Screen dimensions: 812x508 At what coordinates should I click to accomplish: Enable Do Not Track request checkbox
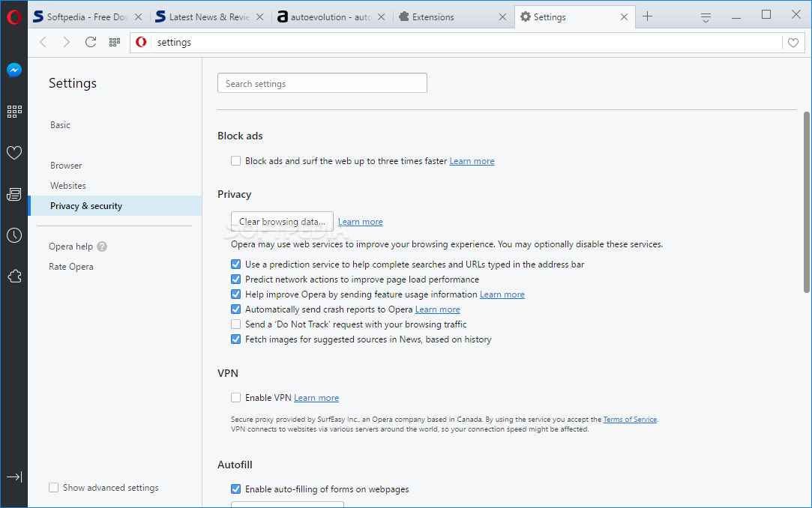[235, 324]
